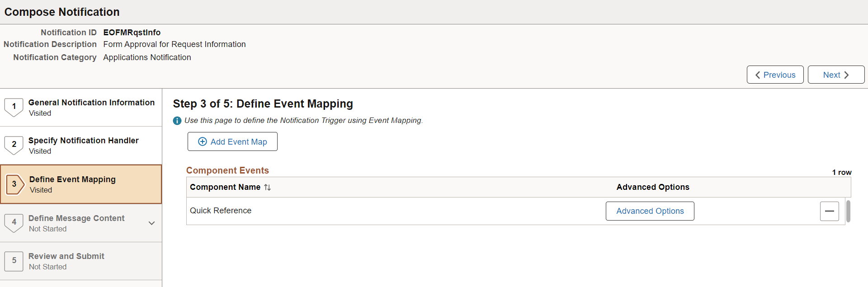Viewport: 868px width, 287px height.
Task: Click the step 5 square badge icon
Action: pyautogui.click(x=14, y=261)
